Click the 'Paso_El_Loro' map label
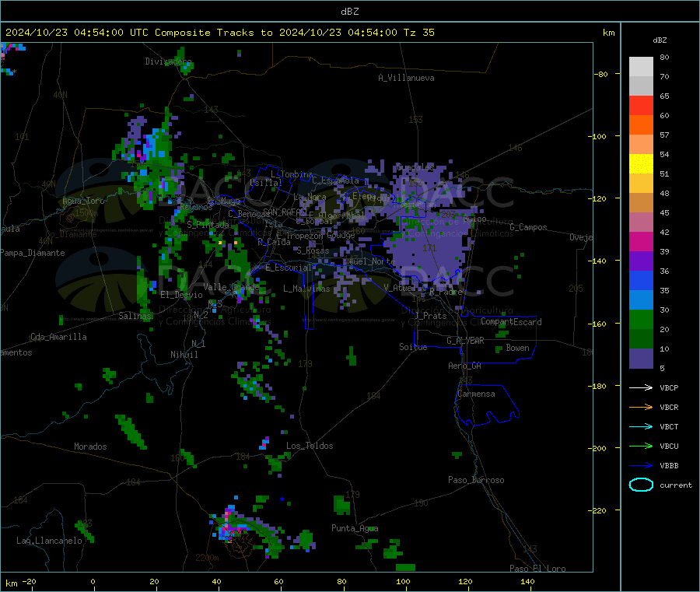The height and width of the screenshot is (592, 700). [537, 569]
